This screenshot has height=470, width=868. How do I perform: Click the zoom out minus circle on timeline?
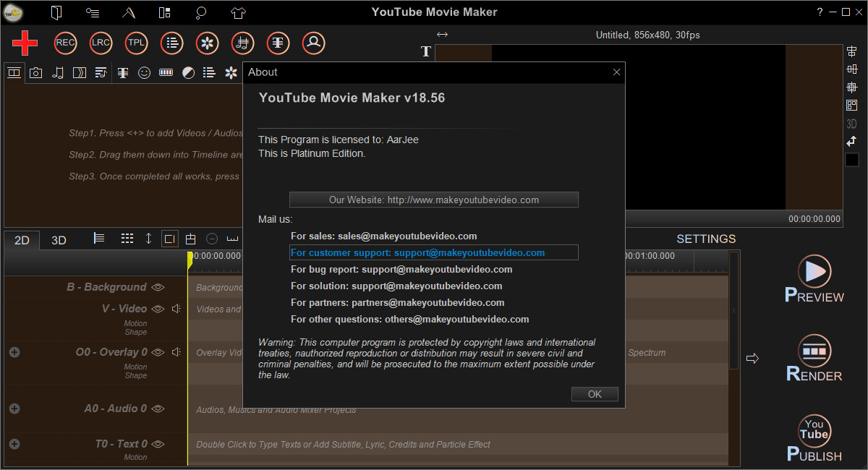[x=212, y=239]
